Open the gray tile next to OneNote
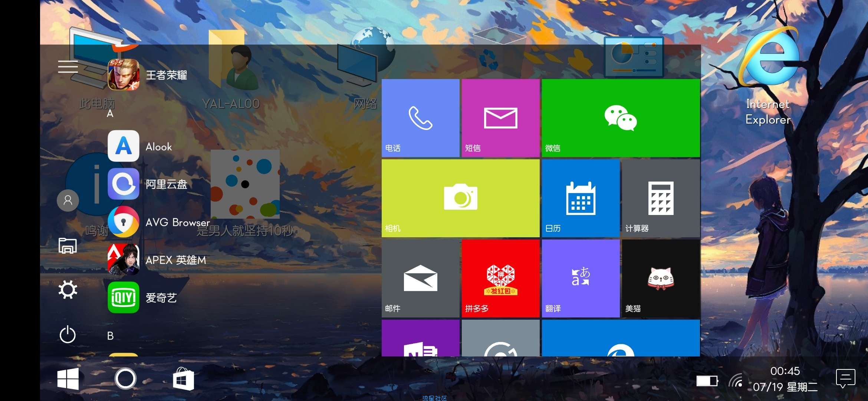 (501, 338)
